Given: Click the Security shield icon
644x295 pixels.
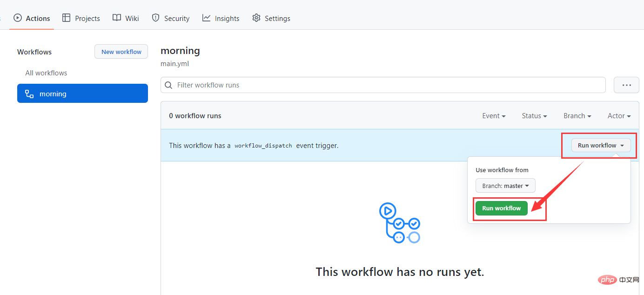Looking at the screenshot, I should (155, 18).
